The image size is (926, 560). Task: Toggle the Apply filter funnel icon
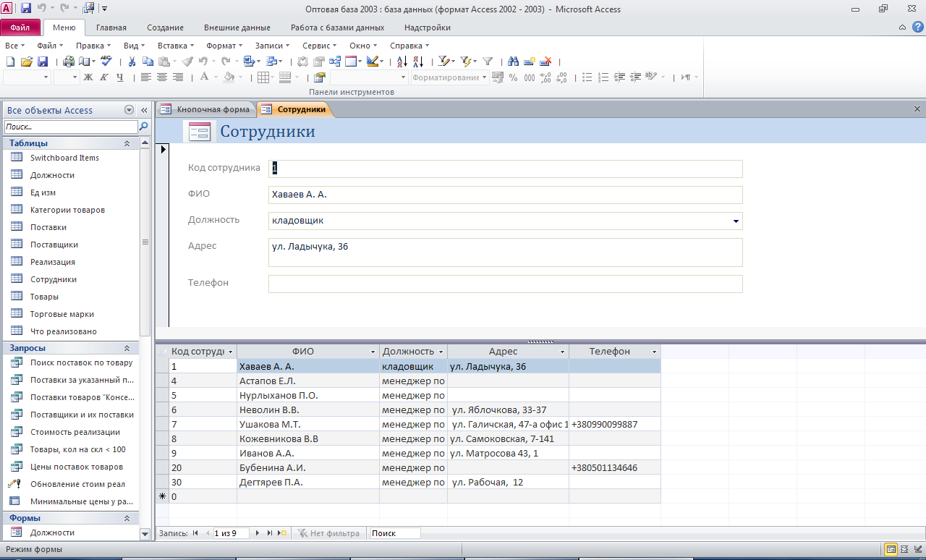pyautogui.click(x=488, y=61)
